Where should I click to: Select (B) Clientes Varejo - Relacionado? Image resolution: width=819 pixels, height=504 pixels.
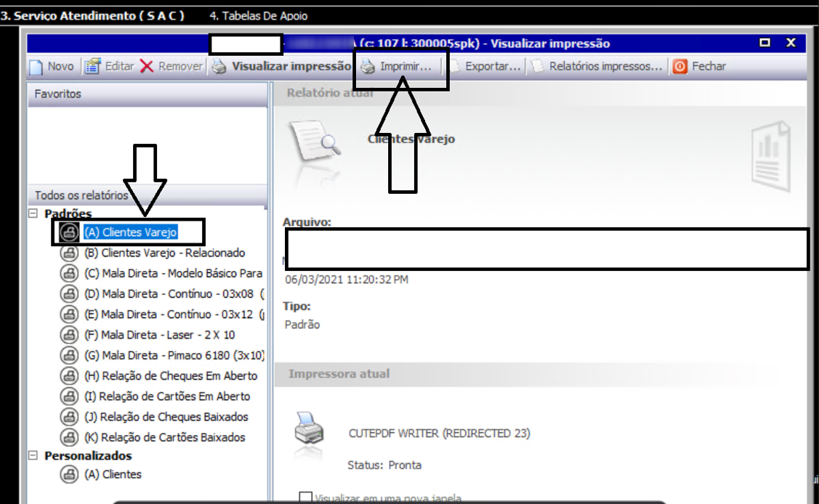164,253
